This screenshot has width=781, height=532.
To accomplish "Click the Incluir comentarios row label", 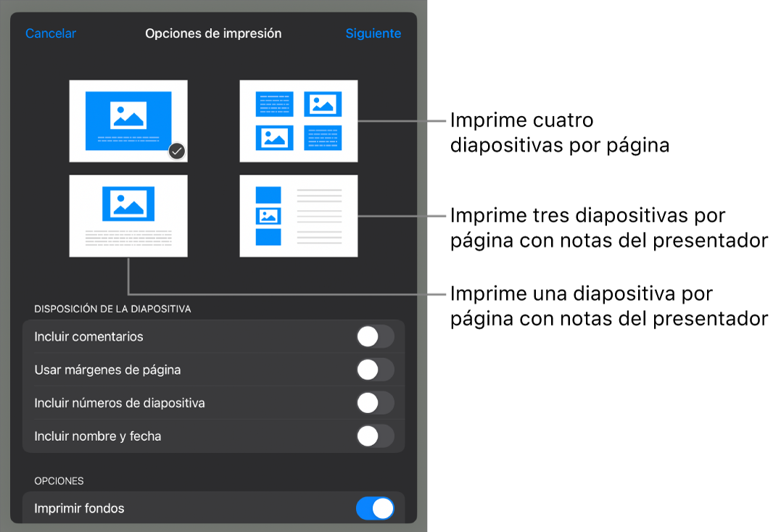I will (x=88, y=337).
